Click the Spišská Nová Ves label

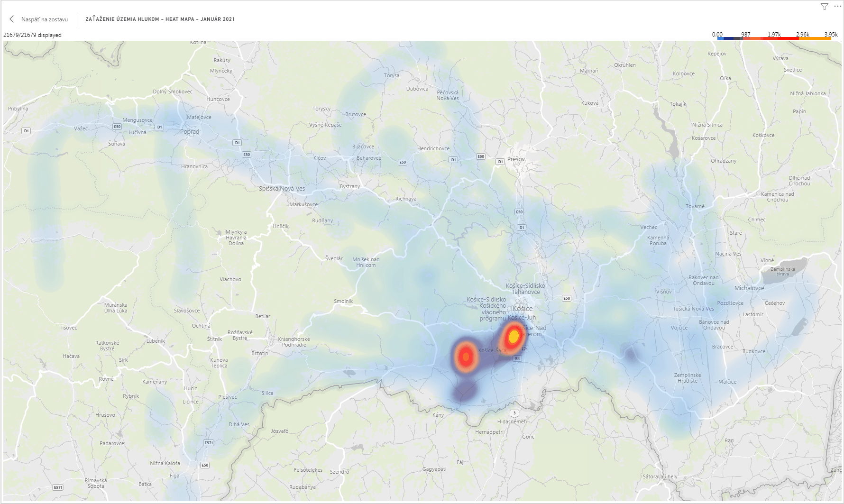(x=282, y=189)
